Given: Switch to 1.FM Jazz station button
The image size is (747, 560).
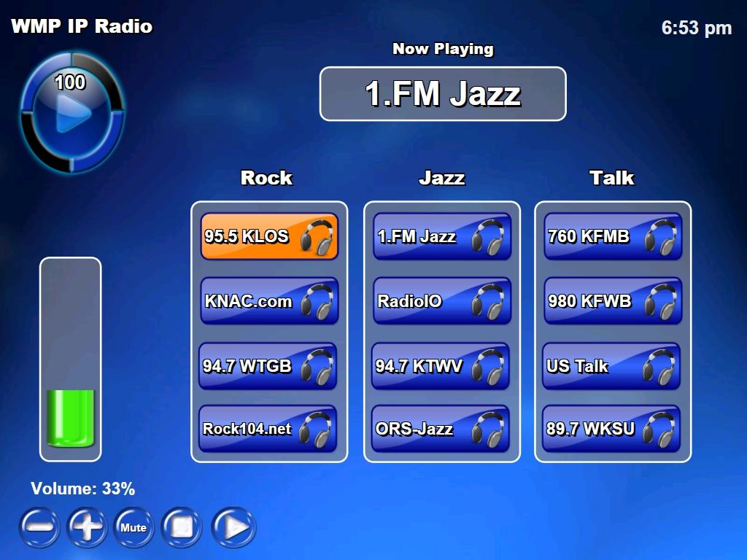Looking at the screenshot, I should tap(442, 236).
